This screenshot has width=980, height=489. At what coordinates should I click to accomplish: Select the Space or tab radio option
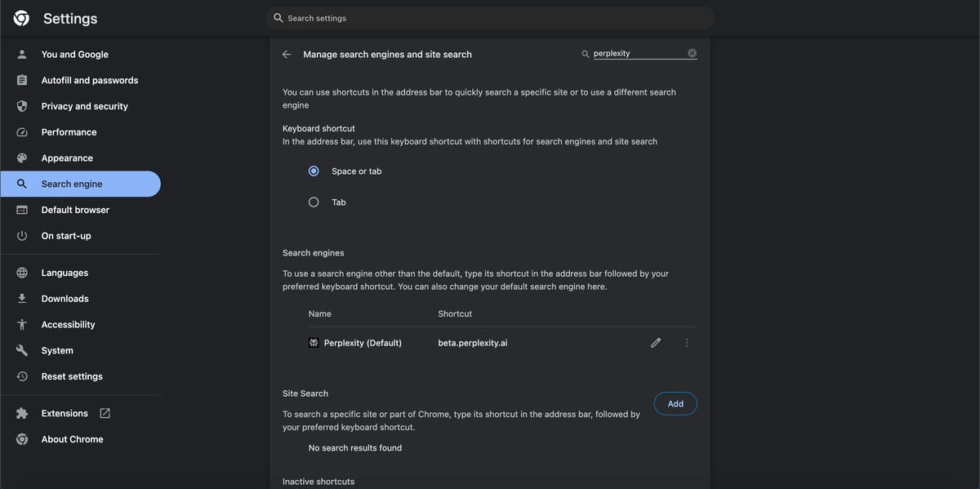(314, 171)
